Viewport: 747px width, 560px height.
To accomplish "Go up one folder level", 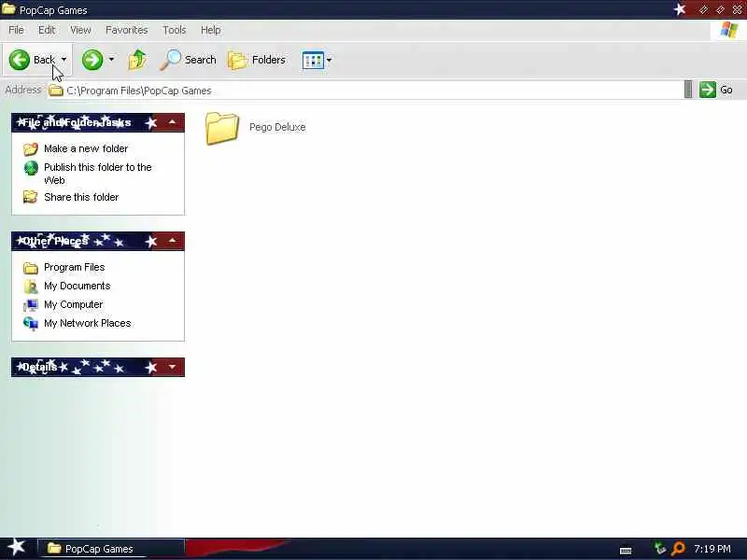I will point(137,60).
